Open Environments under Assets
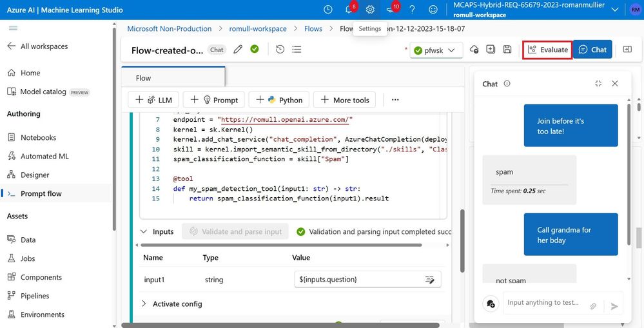The width and height of the screenshot is (644, 328). tap(35, 314)
